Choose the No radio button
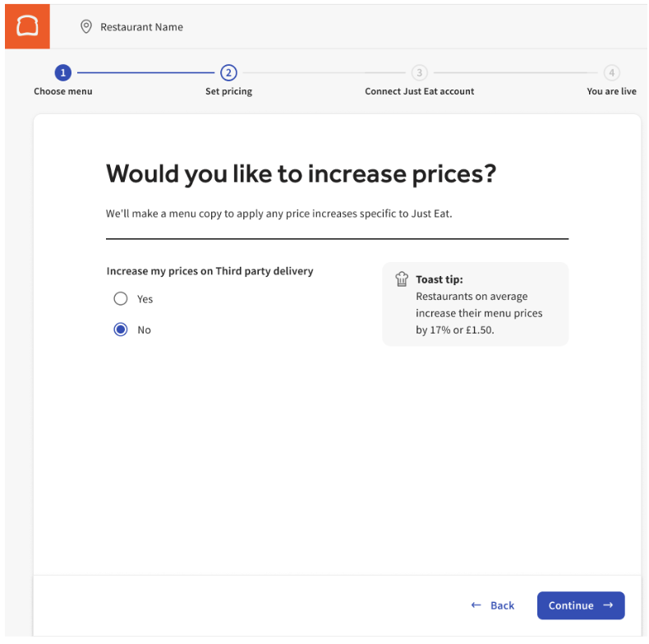The width and height of the screenshot is (649, 644). 121,330
